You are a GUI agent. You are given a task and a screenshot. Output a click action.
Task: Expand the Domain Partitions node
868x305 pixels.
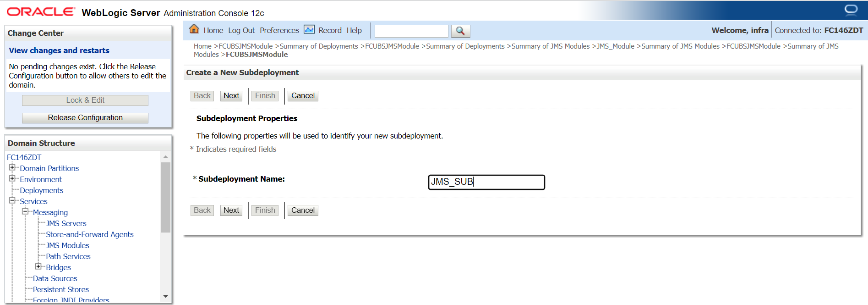(12, 167)
